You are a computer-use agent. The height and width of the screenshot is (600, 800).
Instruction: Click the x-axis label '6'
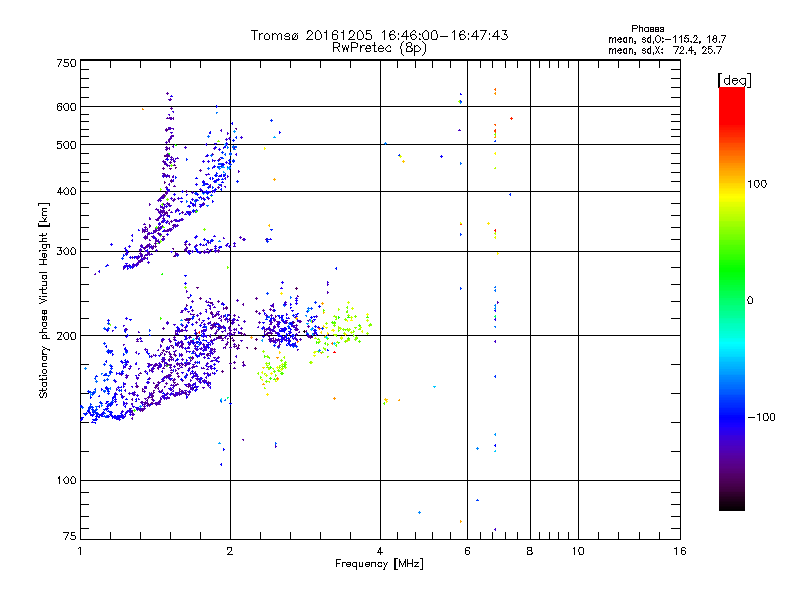[x=467, y=551]
